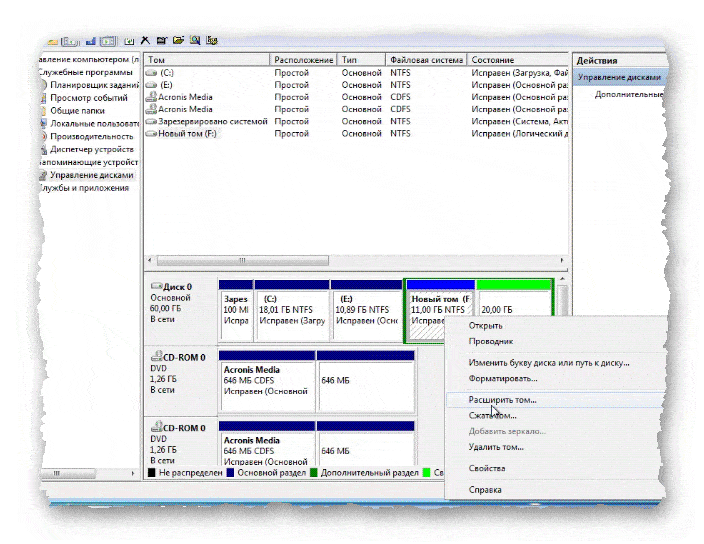The height and width of the screenshot is (544, 704).
Task: Click the properties toolbar icon
Action: click(162, 40)
